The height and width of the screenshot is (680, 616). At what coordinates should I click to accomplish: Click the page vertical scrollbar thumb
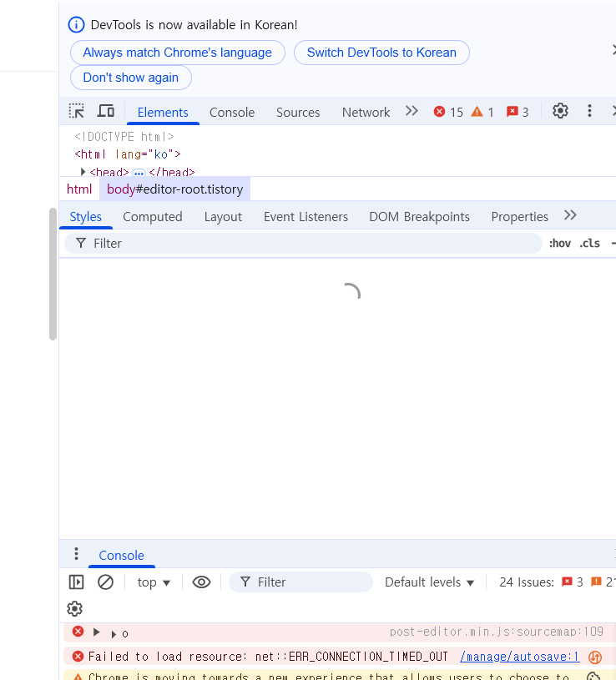click(53, 274)
